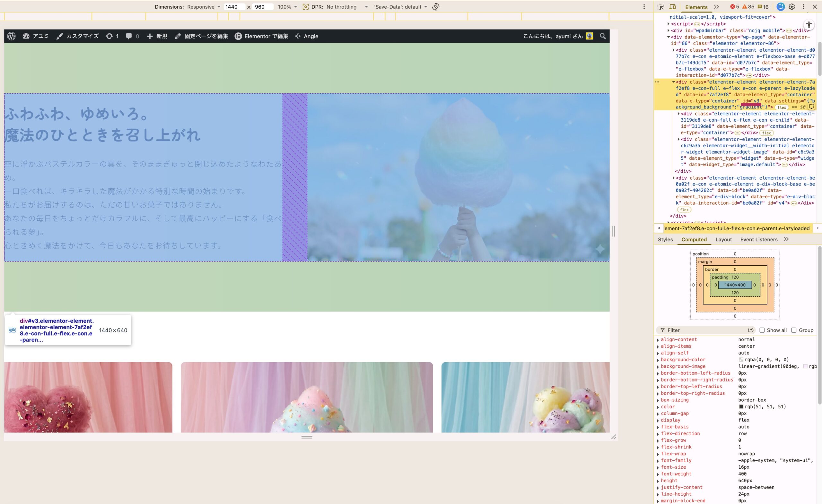Click the accessibility inspect icon in Elements
The width and height of the screenshot is (822, 504).
tap(809, 24)
